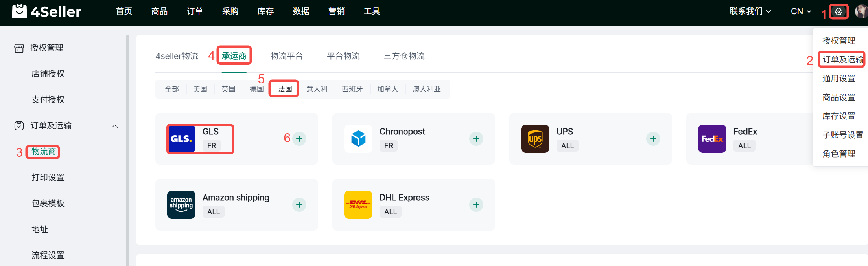Collapse the 订单及运输 sidebar section
The height and width of the screenshot is (266, 868).
(114, 126)
